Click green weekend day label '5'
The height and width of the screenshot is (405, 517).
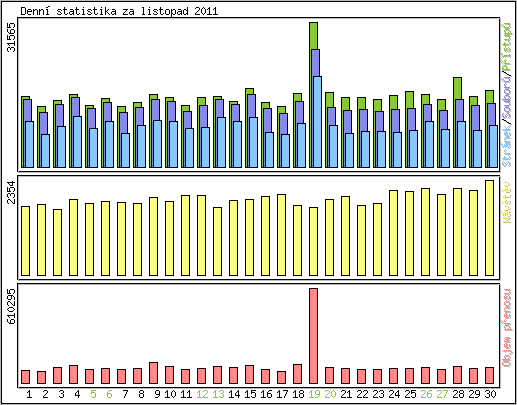[93, 394]
